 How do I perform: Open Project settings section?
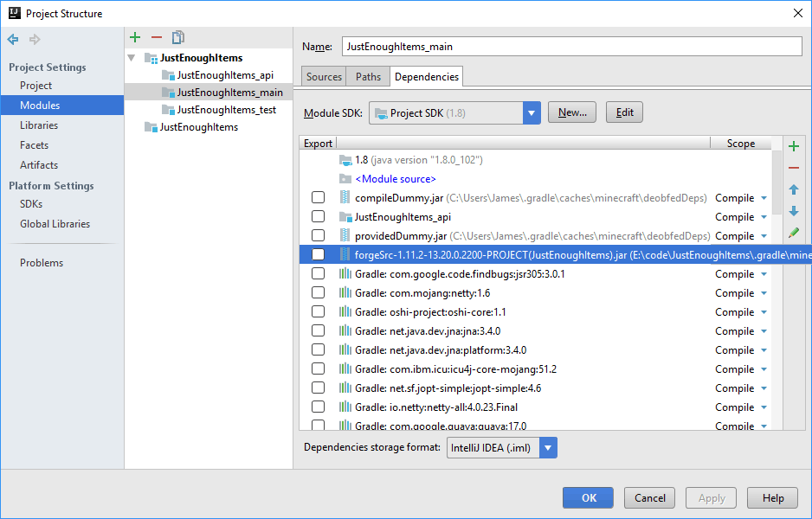[x=35, y=86]
